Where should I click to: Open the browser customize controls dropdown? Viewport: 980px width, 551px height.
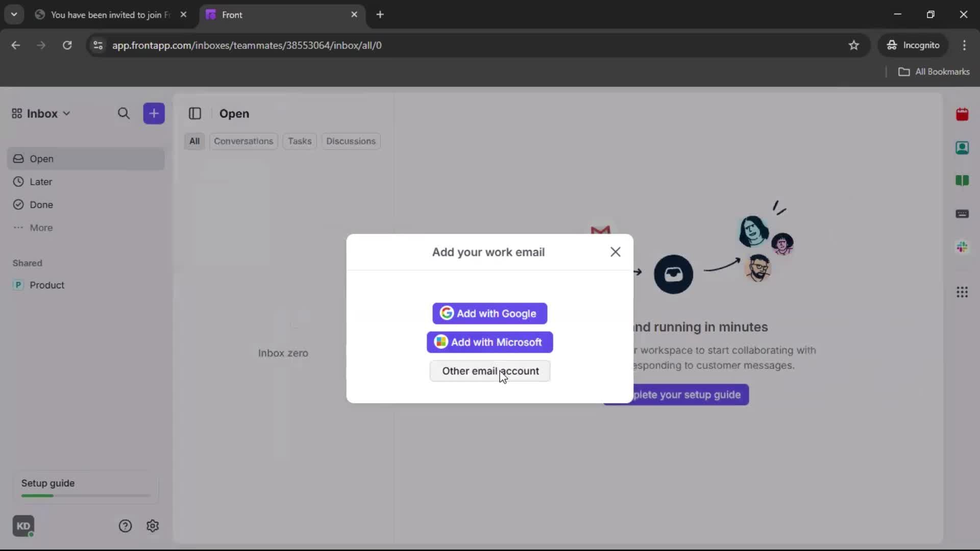click(965, 45)
